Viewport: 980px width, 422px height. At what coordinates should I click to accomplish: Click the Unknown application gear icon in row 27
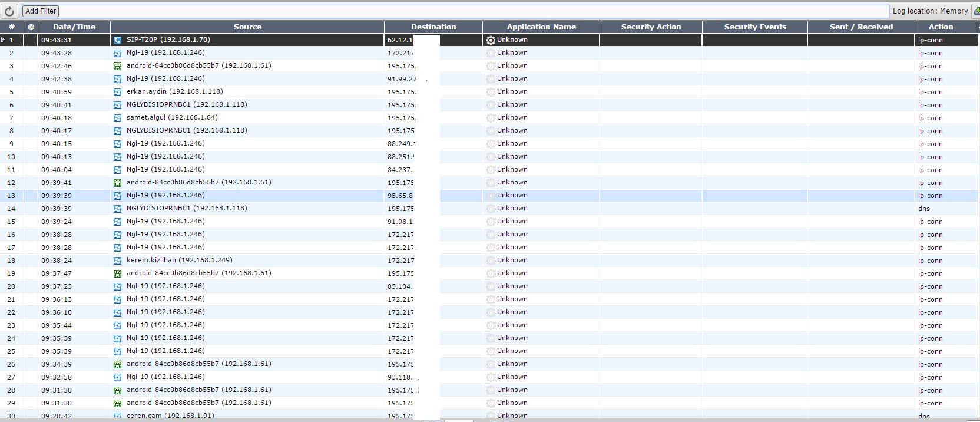491,377
